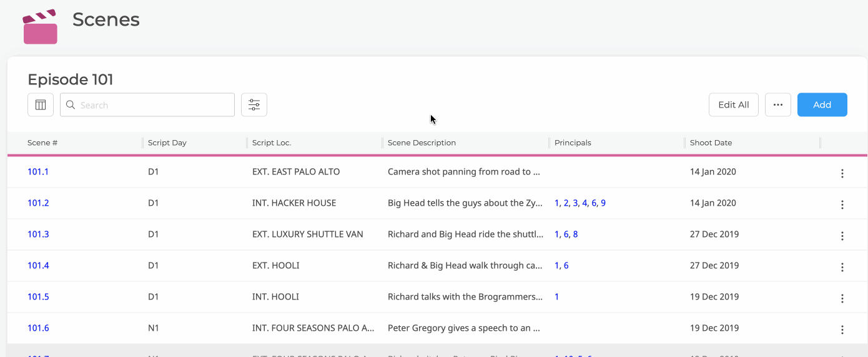The height and width of the screenshot is (357, 868).
Task: Open the three-dot menu beside Edit All
Action: click(x=778, y=105)
